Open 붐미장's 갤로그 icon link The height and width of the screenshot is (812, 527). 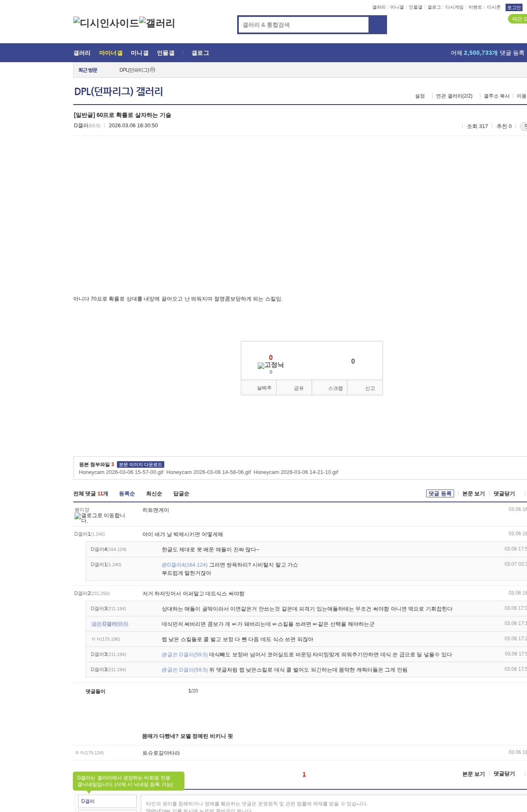100,518
